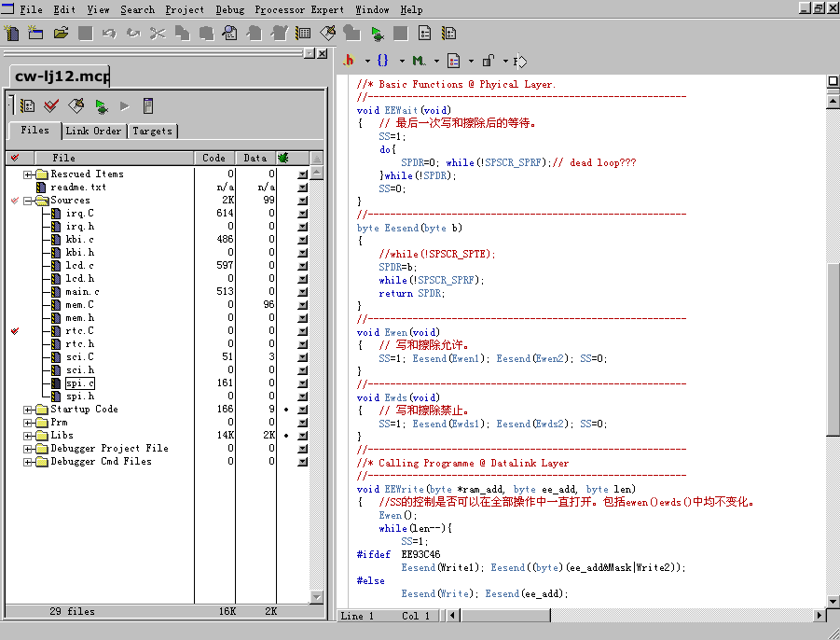The width and height of the screenshot is (840, 640).
Task: Open the popup arrow on the main.c row
Action: [303, 292]
